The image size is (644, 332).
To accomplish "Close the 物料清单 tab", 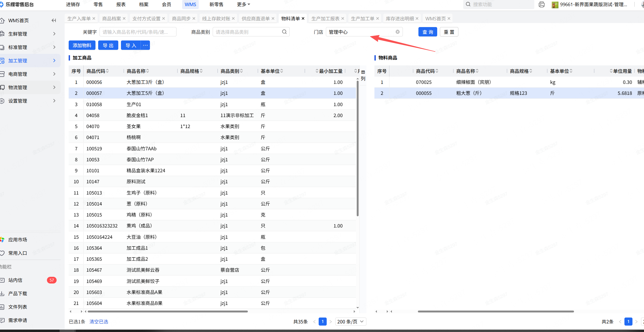I will 303,18.
